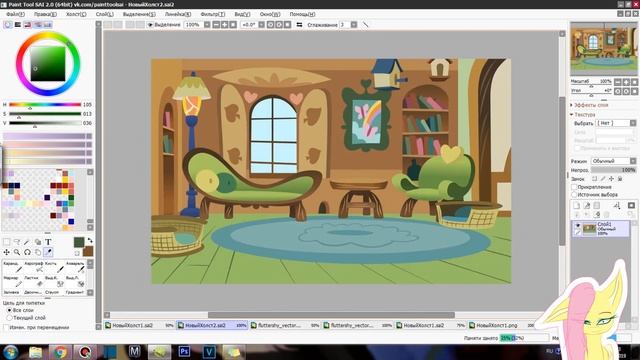Zoom in with Масштаб plus button
640x360 pixels.
pos(626,82)
